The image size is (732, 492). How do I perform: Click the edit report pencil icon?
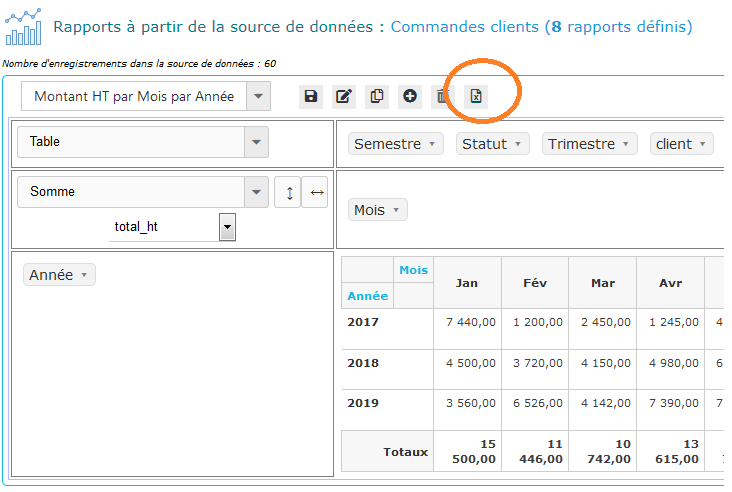pyautogui.click(x=344, y=96)
